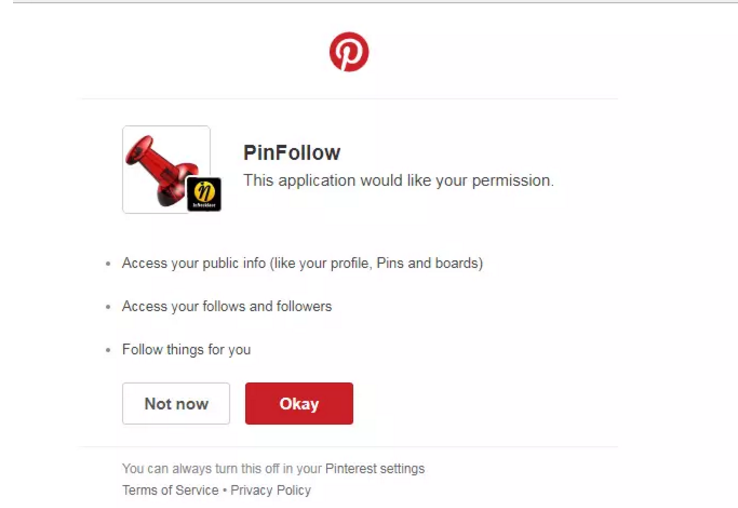Click the dot separator between footer links
The image size is (738, 508).
pos(224,490)
